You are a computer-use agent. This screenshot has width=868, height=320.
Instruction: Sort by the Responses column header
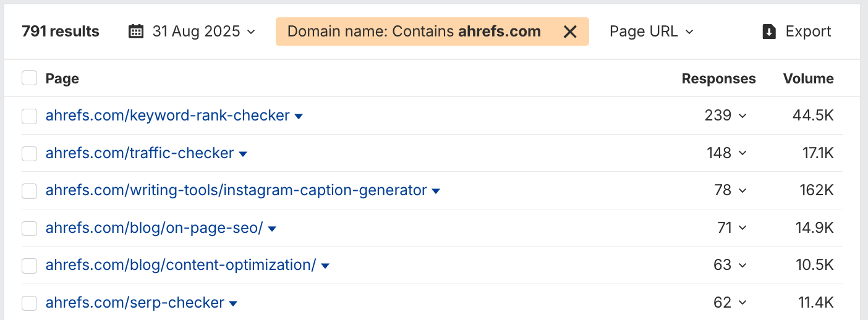[x=718, y=78]
